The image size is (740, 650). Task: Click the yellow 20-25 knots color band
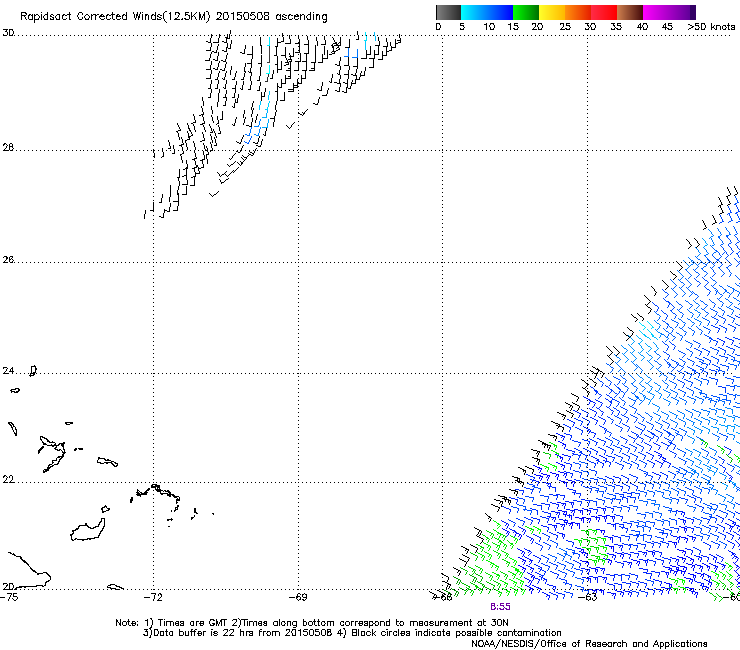click(x=552, y=12)
